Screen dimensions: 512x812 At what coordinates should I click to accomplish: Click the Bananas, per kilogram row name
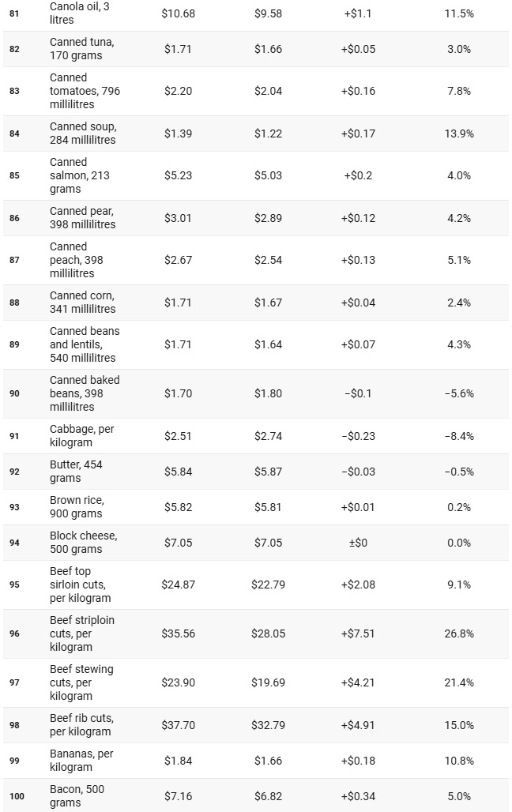81,761
